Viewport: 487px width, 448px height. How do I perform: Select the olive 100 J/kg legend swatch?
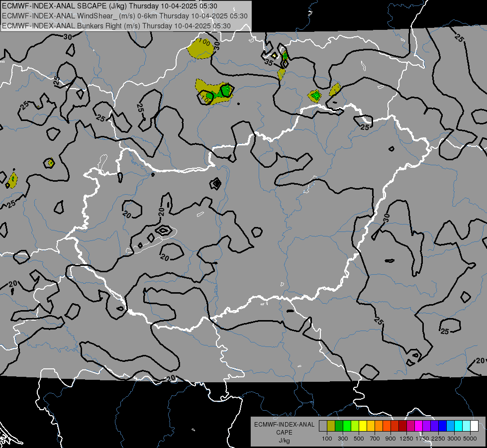[x=331, y=426]
